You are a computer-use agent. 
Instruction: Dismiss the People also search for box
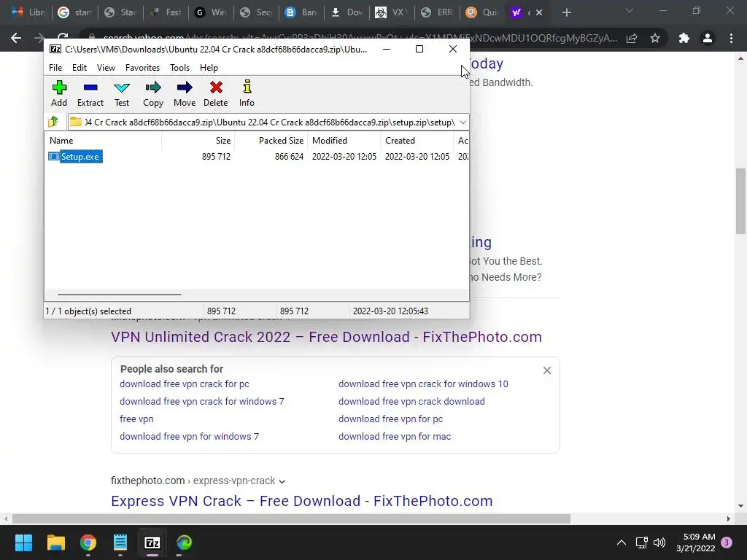547,370
